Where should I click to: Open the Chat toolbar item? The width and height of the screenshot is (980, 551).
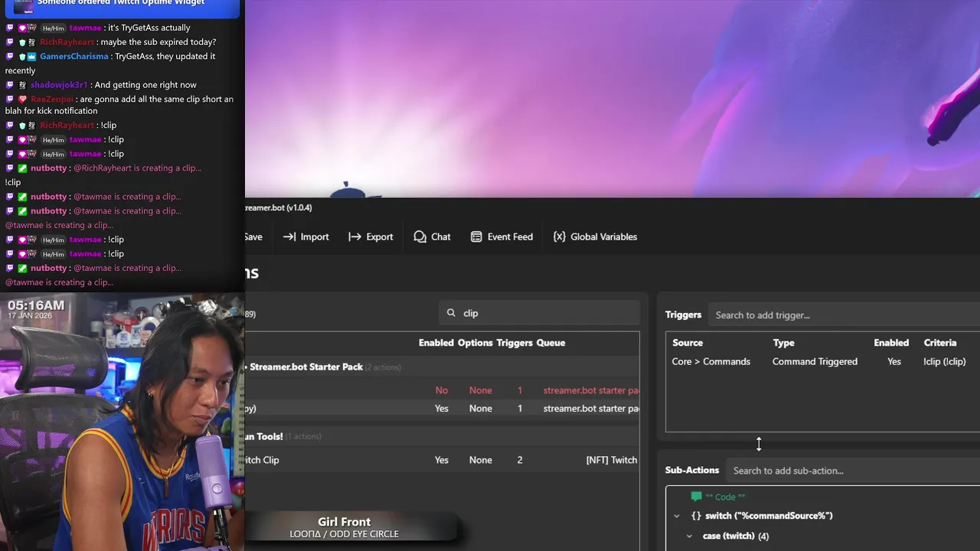[x=432, y=237]
